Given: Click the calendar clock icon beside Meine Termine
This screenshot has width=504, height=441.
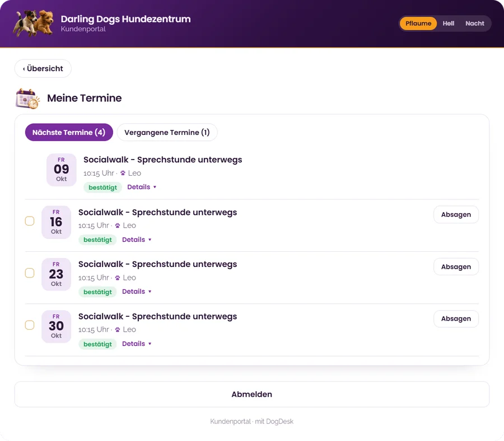Looking at the screenshot, I should tap(27, 98).
